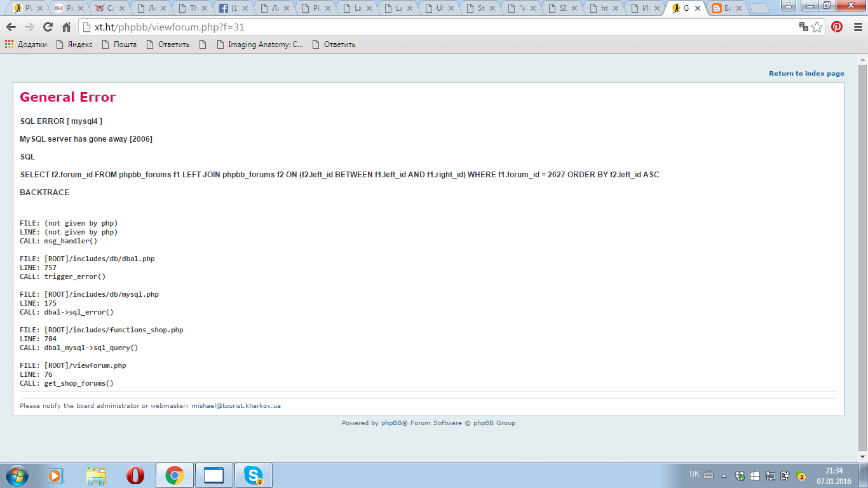Open the Яндекс bookmark

(x=74, y=44)
